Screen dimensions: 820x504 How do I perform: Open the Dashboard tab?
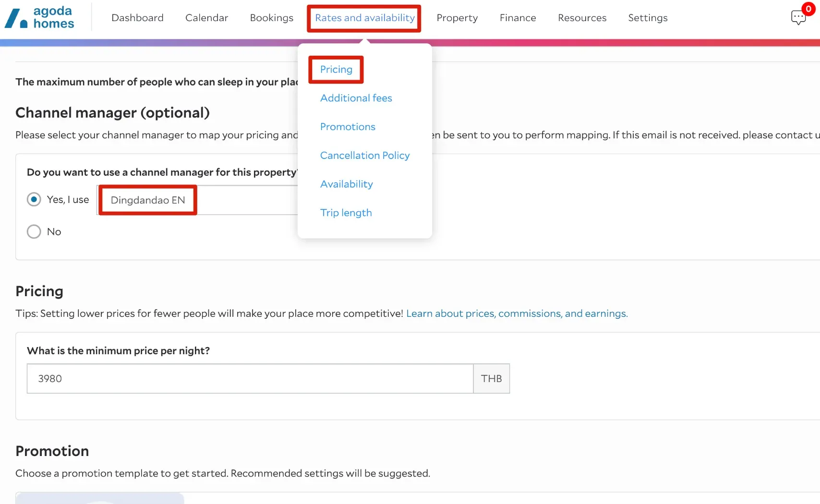tap(137, 18)
